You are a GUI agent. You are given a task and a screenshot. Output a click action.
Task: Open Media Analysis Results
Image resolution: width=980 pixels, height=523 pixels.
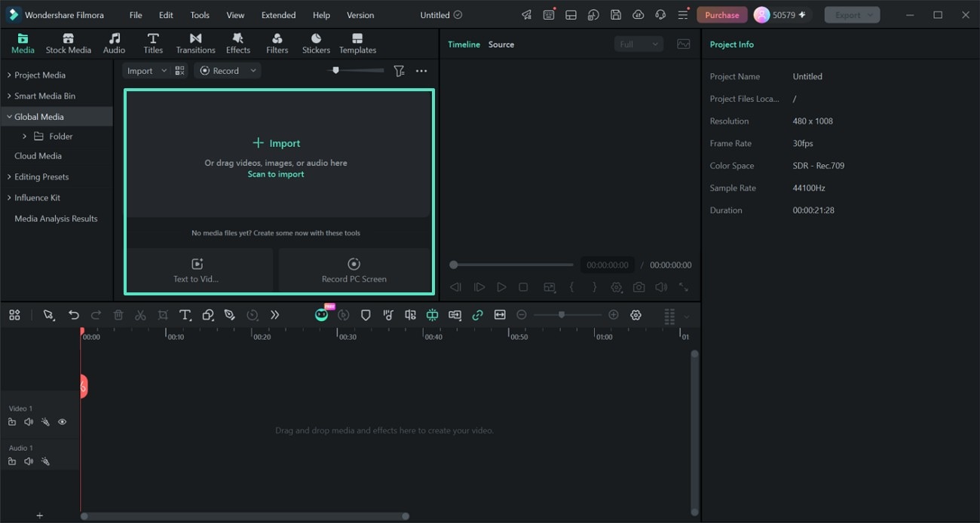pyautogui.click(x=56, y=219)
